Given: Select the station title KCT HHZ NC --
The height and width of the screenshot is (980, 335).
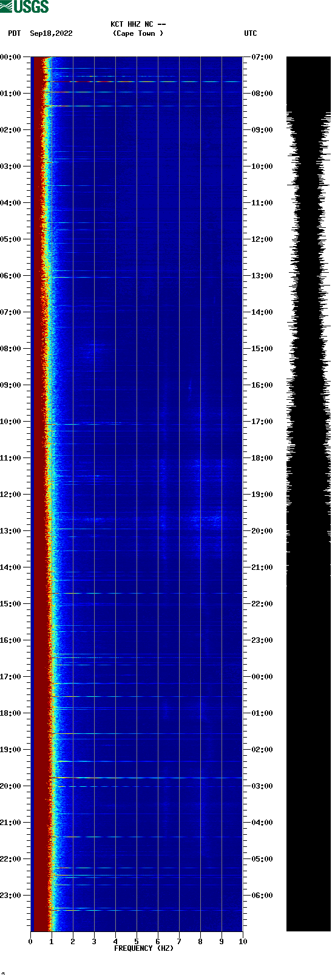Looking at the screenshot, I should coord(138,24).
